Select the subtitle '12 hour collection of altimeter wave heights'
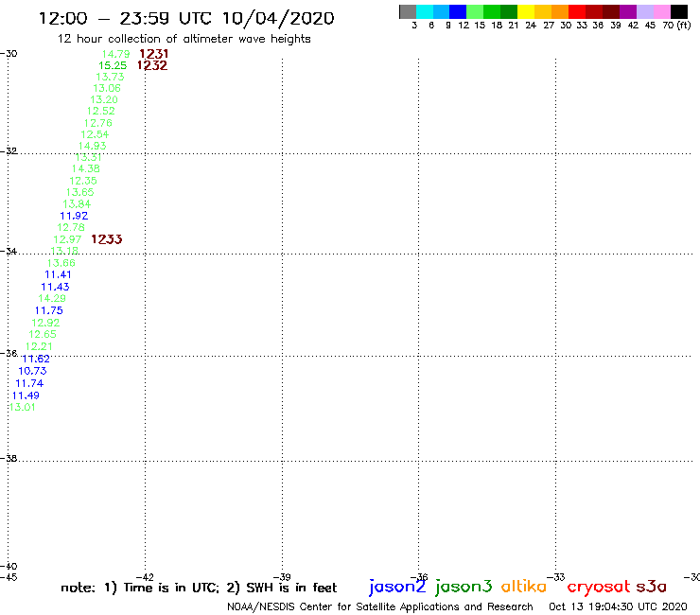Screen dimensions: 700x615 [x=184, y=39]
